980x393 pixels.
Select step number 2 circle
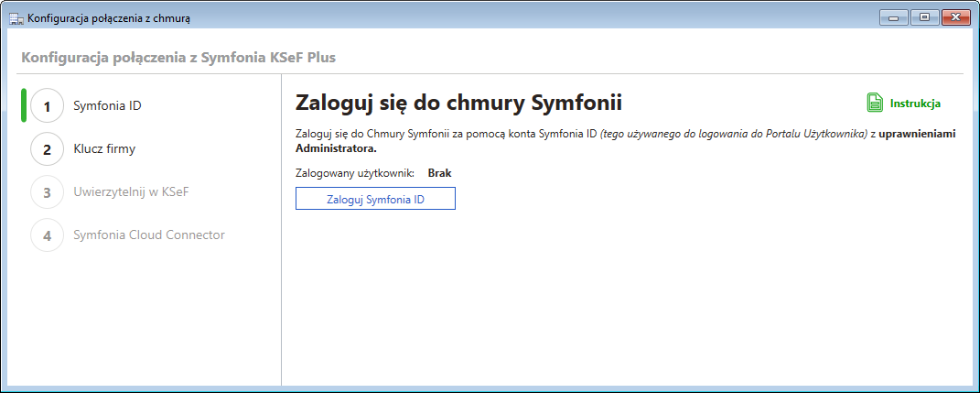click(x=47, y=148)
